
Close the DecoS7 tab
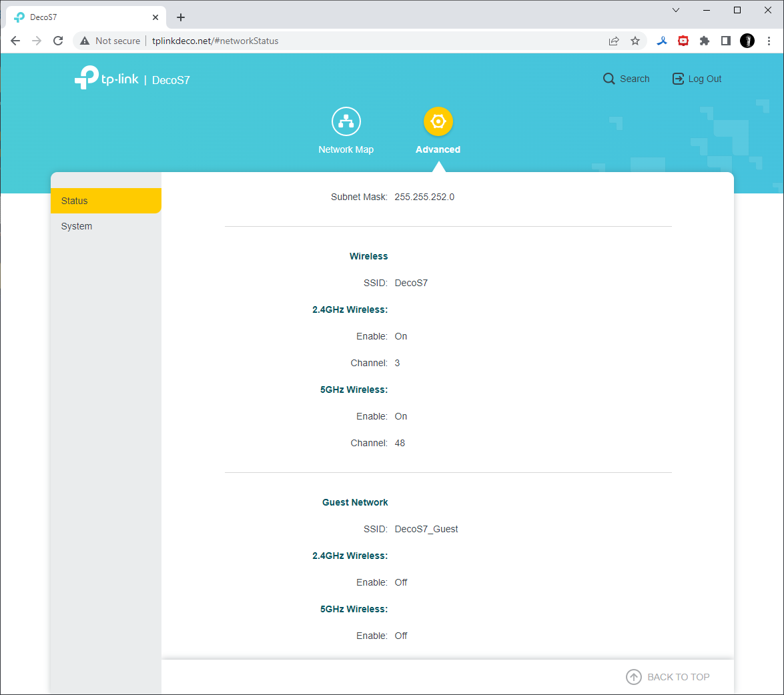point(155,17)
